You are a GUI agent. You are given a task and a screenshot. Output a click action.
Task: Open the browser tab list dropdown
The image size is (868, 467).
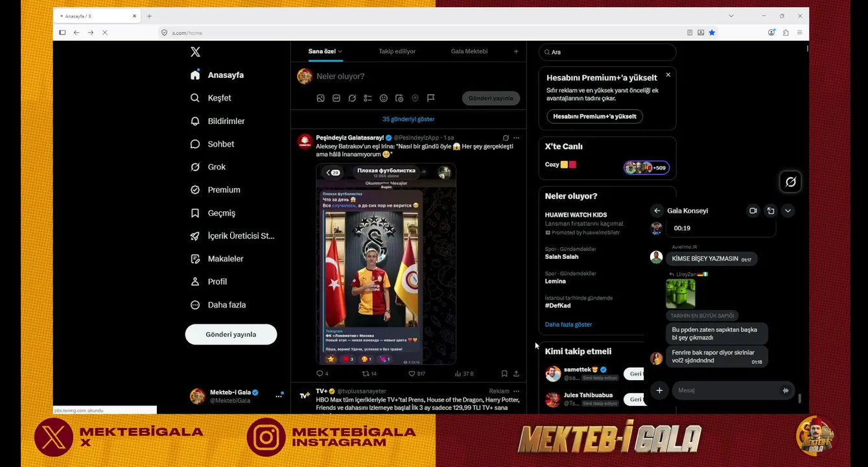[x=731, y=16]
